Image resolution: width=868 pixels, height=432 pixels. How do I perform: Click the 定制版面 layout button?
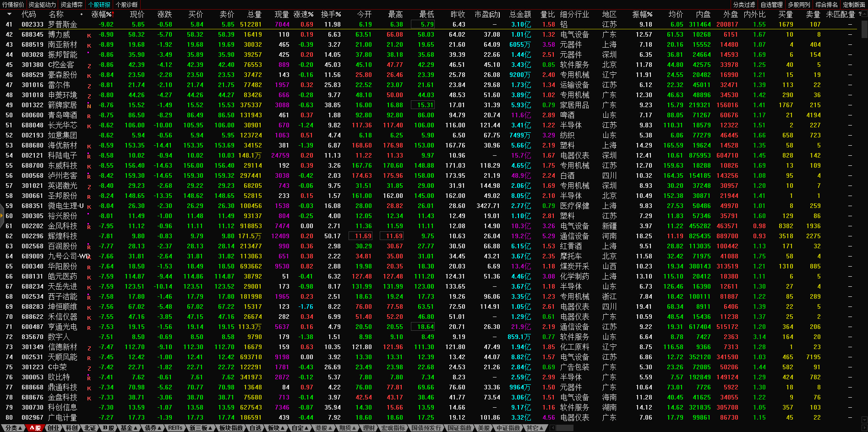[854, 5]
